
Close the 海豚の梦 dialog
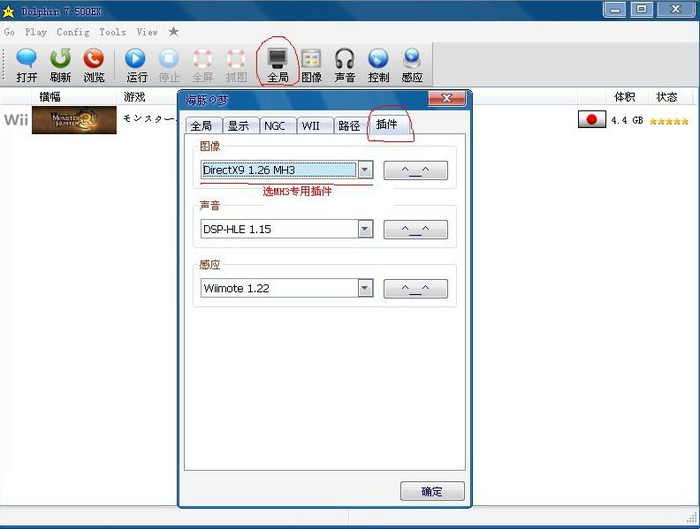tap(446, 99)
